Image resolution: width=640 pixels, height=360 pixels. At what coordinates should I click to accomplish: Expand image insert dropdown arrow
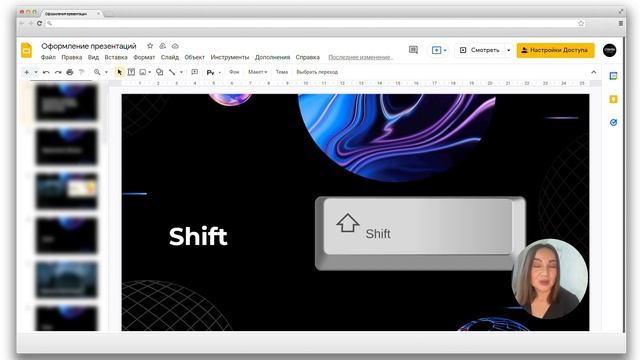pyautogui.click(x=149, y=72)
